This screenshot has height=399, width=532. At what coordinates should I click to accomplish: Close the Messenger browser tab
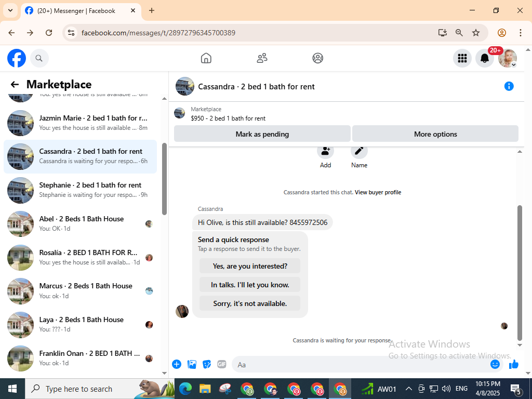133,10
